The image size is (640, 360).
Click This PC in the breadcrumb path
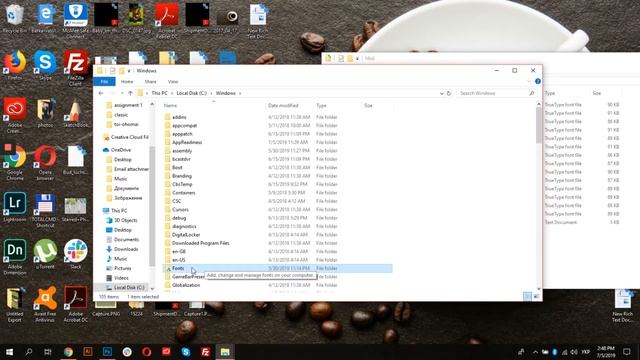(x=159, y=93)
